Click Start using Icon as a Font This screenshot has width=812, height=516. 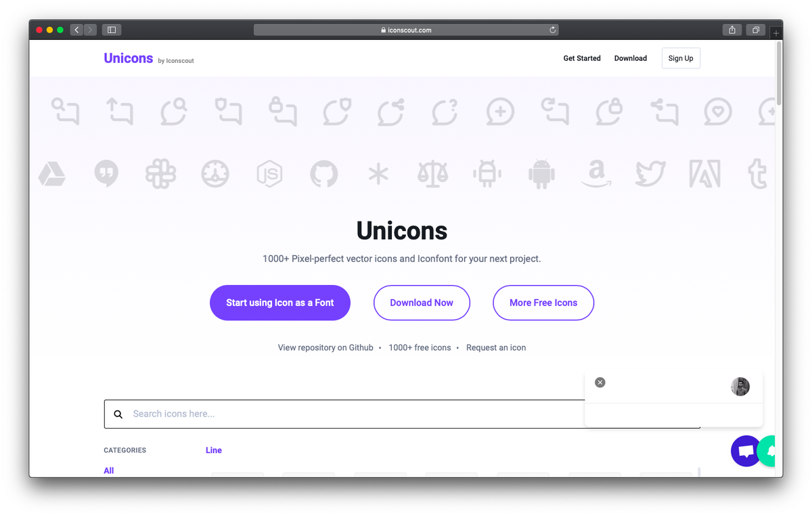tap(280, 303)
